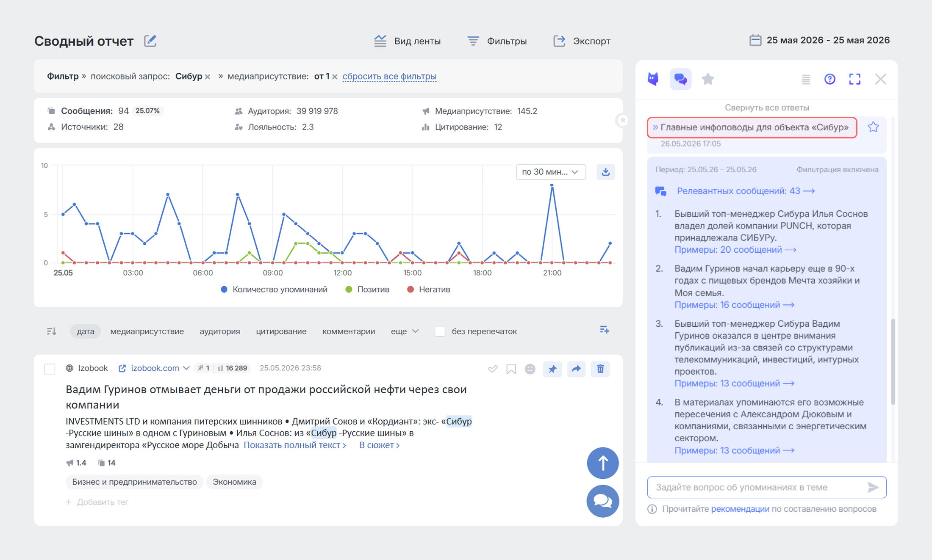Sort messages by комментарии

[349, 331]
